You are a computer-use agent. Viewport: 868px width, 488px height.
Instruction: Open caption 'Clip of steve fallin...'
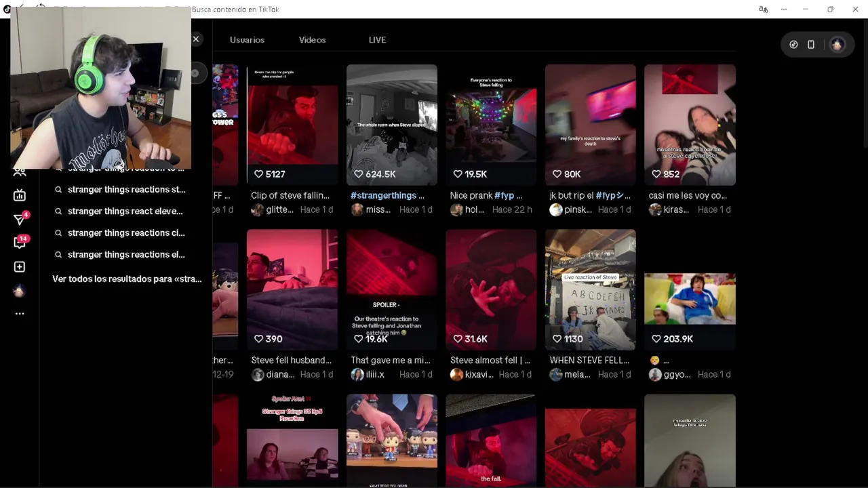click(x=290, y=195)
